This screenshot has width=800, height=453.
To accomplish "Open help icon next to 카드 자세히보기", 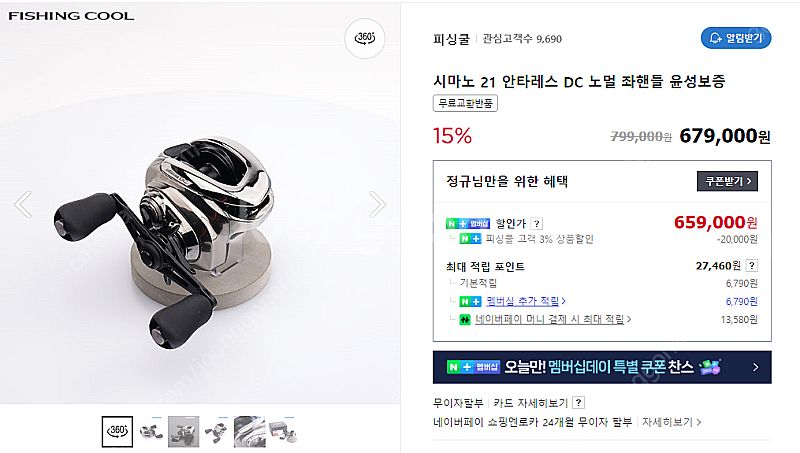I will [578, 402].
